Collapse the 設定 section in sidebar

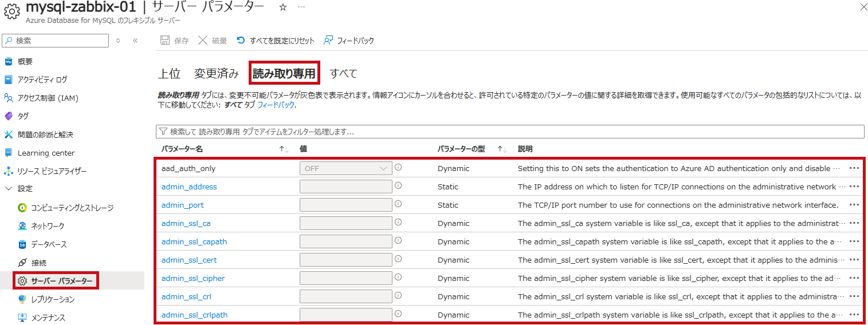click(x=8, y=189)
